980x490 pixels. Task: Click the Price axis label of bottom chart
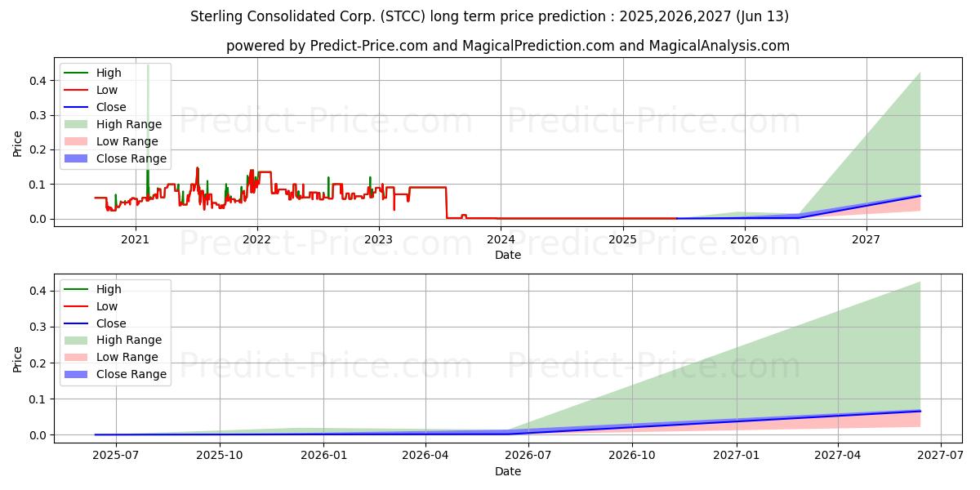pyautogui.click(x=18, y=359)
